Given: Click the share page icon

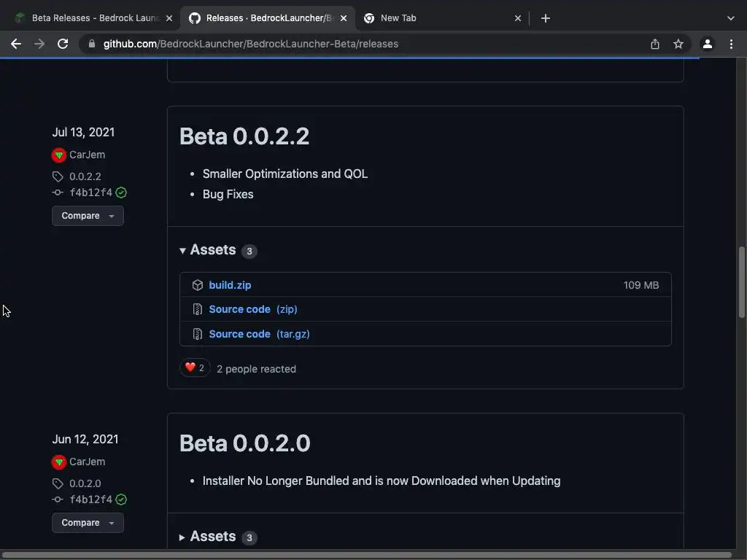Looking at the screenshot, I should click(x=655, y=44).
